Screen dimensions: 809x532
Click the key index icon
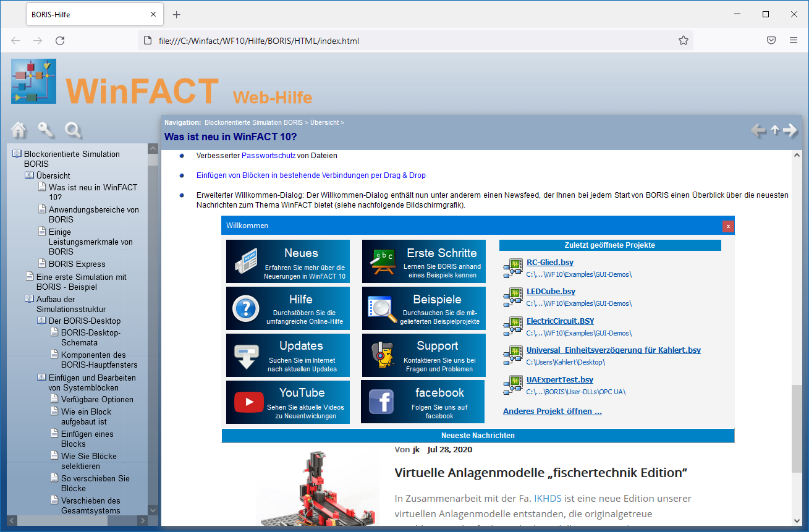pos(46,130)
